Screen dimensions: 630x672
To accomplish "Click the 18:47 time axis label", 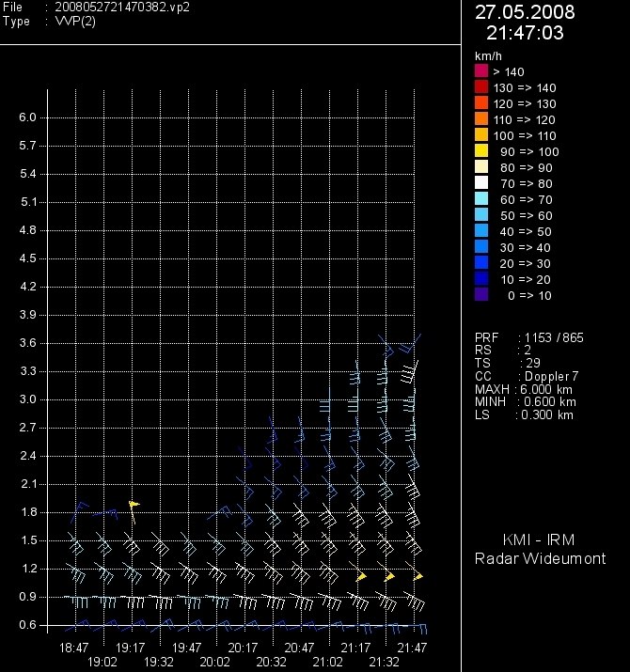I will coord(73,648).
